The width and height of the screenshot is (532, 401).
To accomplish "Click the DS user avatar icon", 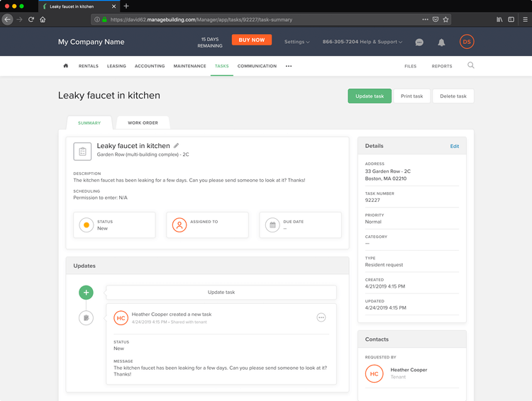I will pos(466,42).
